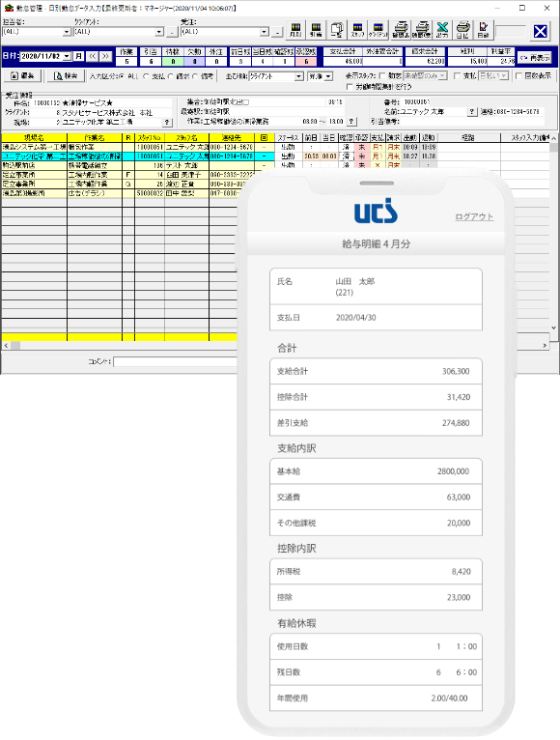Click the ログアウト link on the phone
This screenshot has width=560, height=740.
coord(474,216)
